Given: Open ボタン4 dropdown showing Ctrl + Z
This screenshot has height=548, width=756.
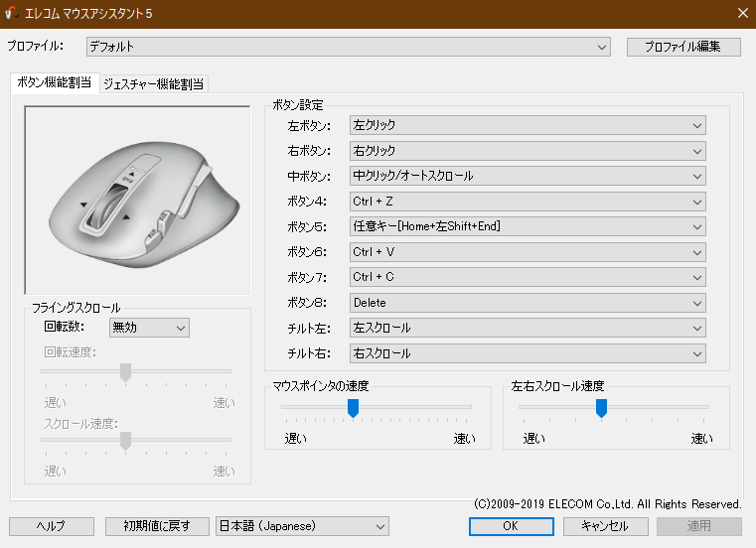Looking at the screenshot, I should [x=528, y=202].
